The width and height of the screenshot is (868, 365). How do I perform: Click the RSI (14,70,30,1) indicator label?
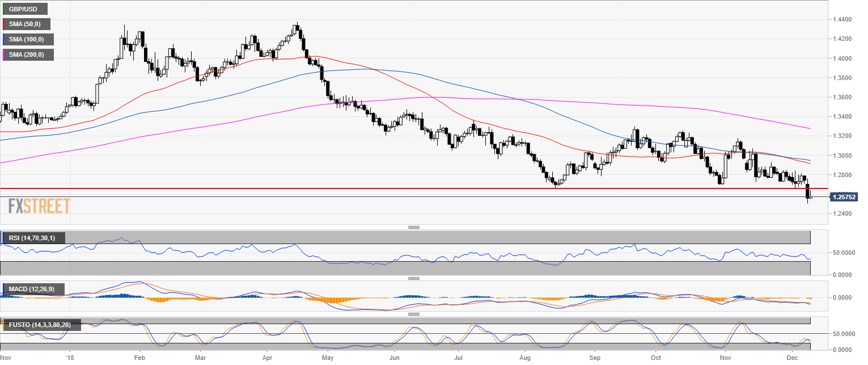pyautogui.click(x=34, y=237)
